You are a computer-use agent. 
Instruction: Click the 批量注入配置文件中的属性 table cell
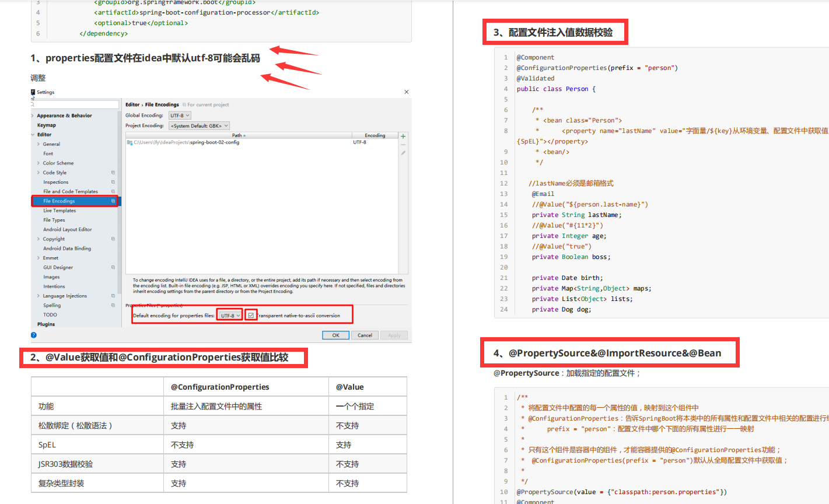click(x=246, y=407)
